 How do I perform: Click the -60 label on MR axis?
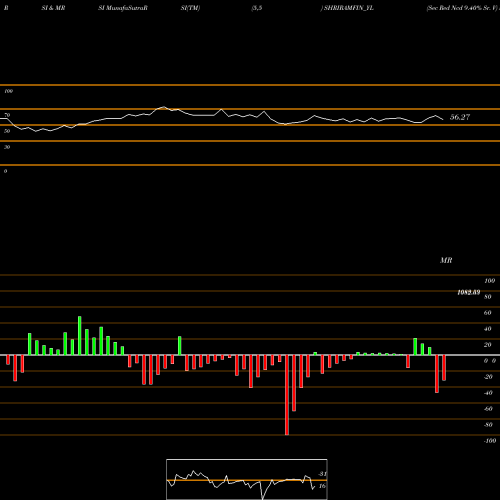click(x=488, y=409)
